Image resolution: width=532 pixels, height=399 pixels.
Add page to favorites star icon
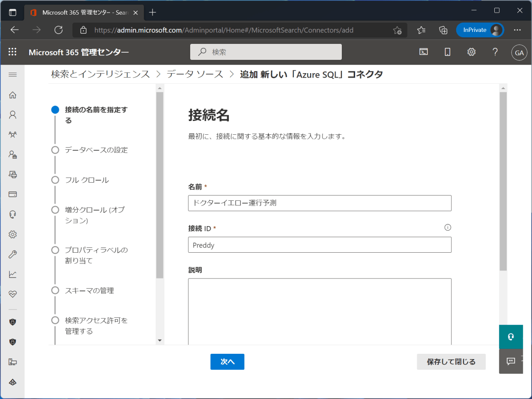point(397,30)
